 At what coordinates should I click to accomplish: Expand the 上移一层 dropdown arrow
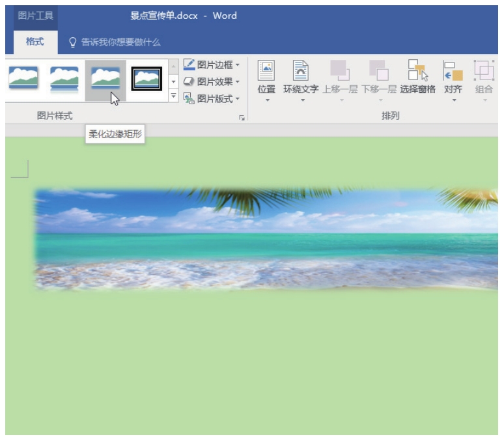click(x=342, y=100)
